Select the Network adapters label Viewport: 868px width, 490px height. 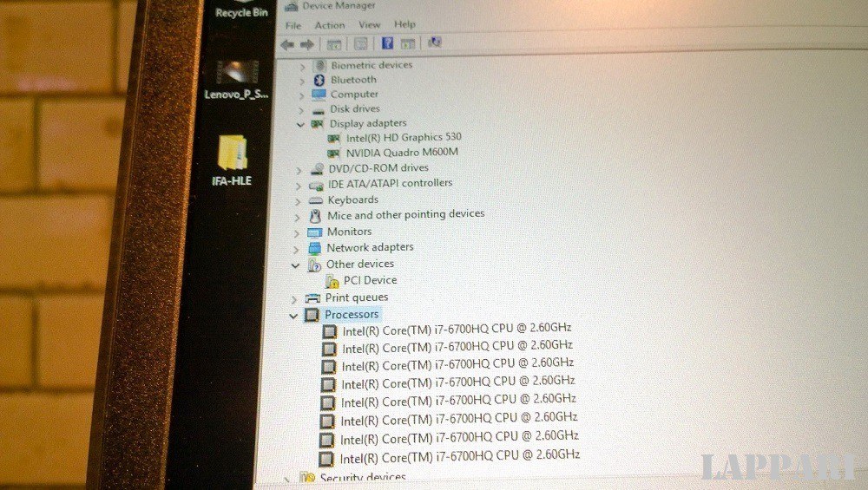point(370,248)
